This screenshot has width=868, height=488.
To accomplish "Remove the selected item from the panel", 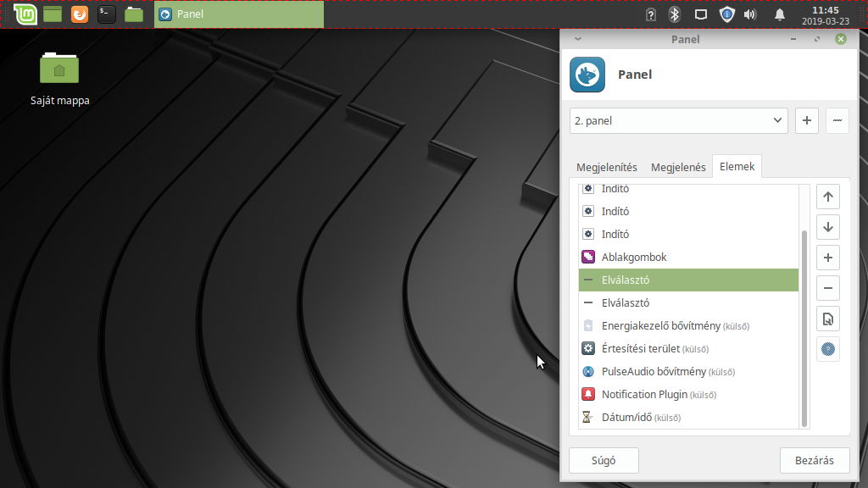I will [828, 288].
